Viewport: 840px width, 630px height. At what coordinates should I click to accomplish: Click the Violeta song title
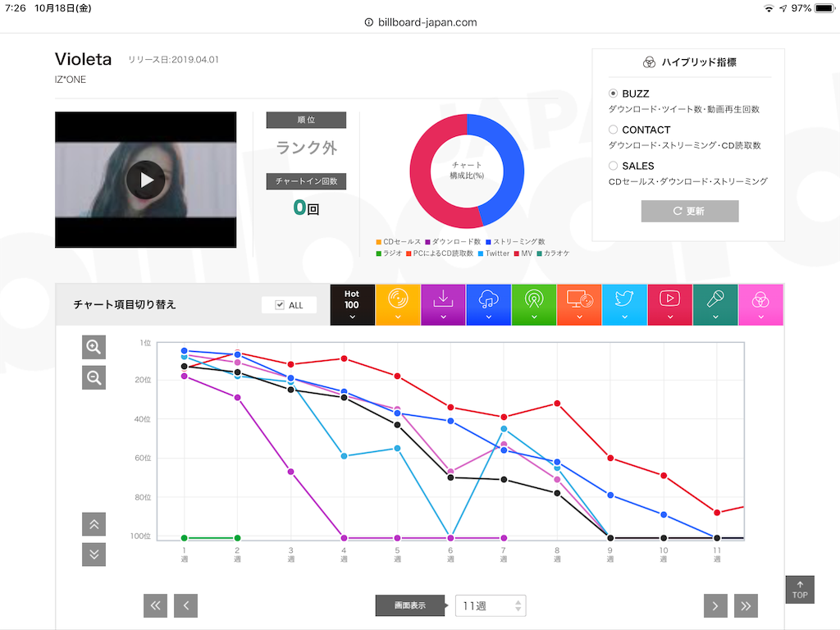(x=83, y=59)
